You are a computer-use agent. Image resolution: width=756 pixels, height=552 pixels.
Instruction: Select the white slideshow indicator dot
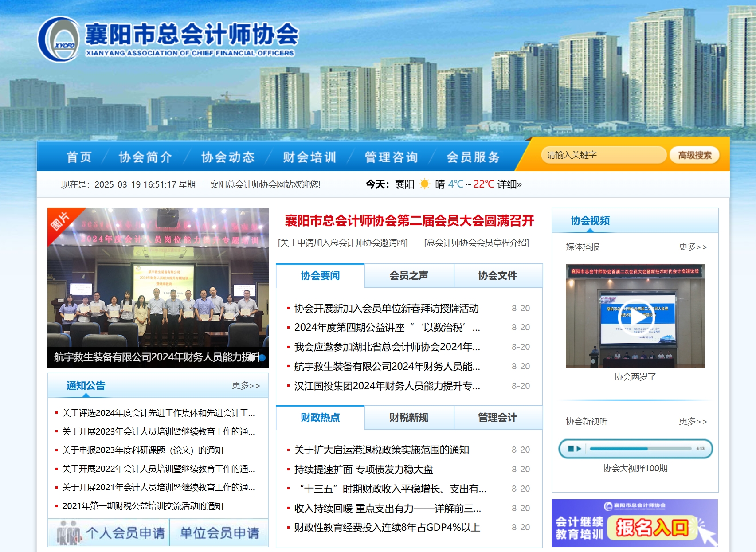(252, 357)
